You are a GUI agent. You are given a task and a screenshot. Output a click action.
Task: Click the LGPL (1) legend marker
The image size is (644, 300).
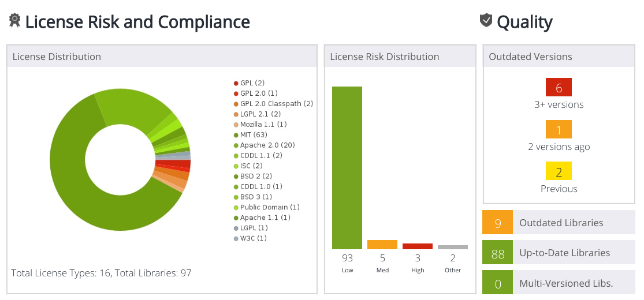pos(236,228)
